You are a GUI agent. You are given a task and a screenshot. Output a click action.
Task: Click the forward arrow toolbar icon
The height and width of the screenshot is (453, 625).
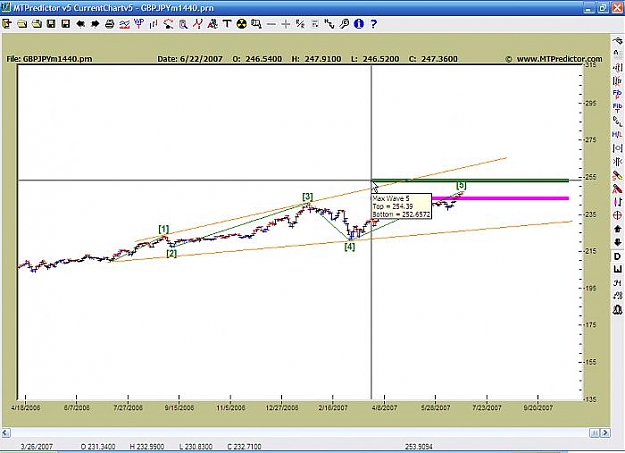tap(95, 24)
